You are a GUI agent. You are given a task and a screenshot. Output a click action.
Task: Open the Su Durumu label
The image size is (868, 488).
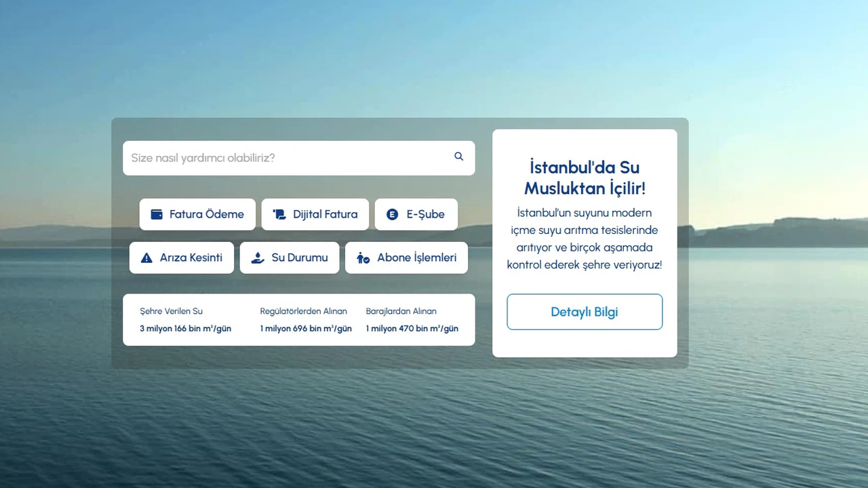click(300, 258)
